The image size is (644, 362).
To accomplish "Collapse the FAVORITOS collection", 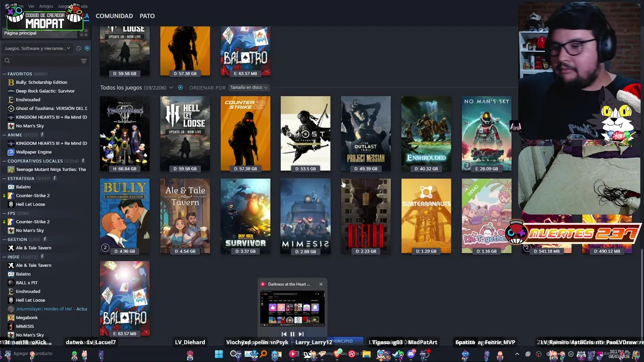I will point(4,74).
